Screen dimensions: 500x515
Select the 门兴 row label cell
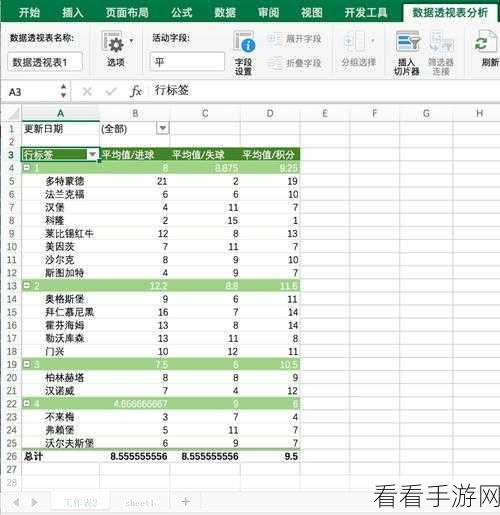pos(60,351)
